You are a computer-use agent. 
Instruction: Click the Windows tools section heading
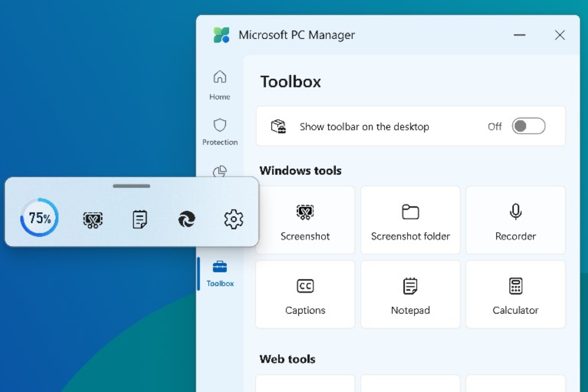300,171
